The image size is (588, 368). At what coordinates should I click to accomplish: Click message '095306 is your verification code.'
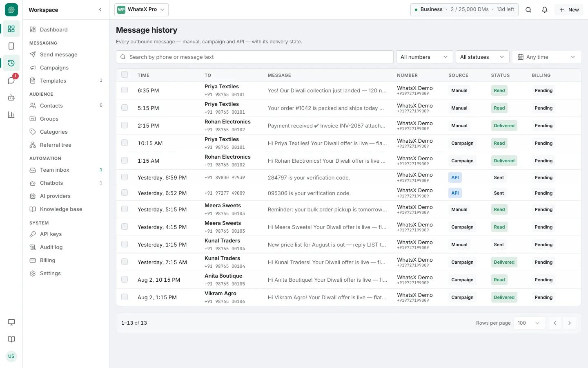tap(309, 193)
